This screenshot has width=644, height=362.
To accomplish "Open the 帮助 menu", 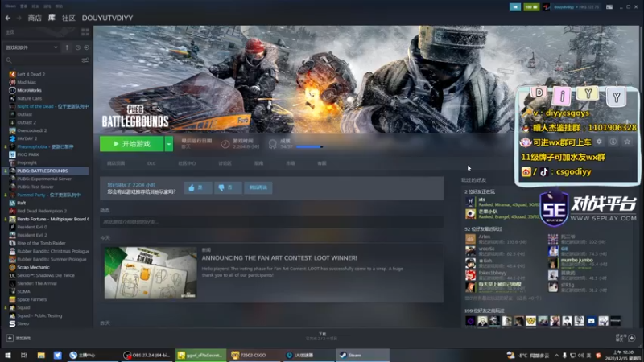I will tap(59, 6).
